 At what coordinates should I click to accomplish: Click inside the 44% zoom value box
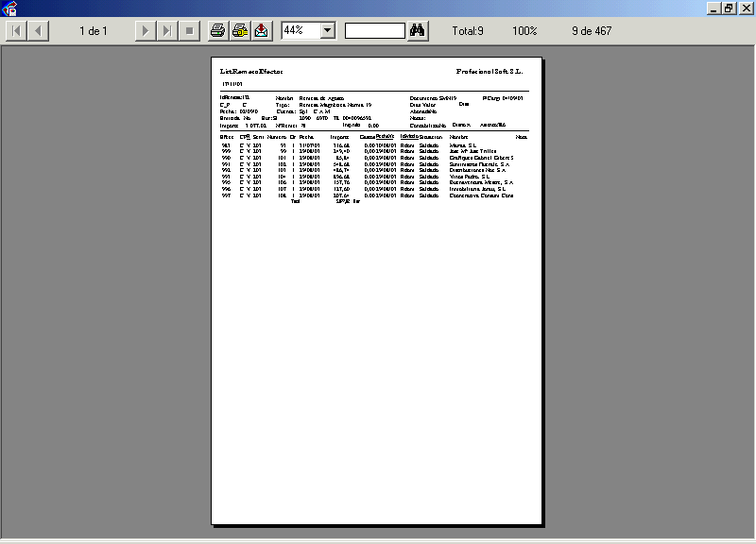300,31
